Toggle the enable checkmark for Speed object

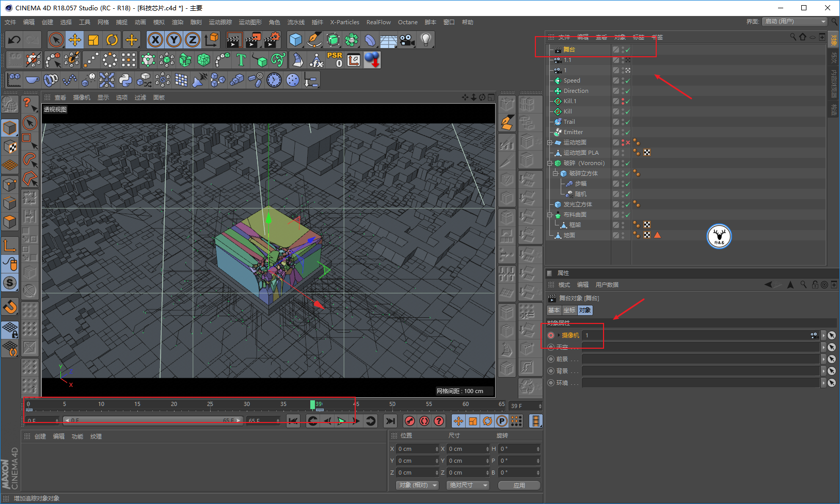point(628,80)
